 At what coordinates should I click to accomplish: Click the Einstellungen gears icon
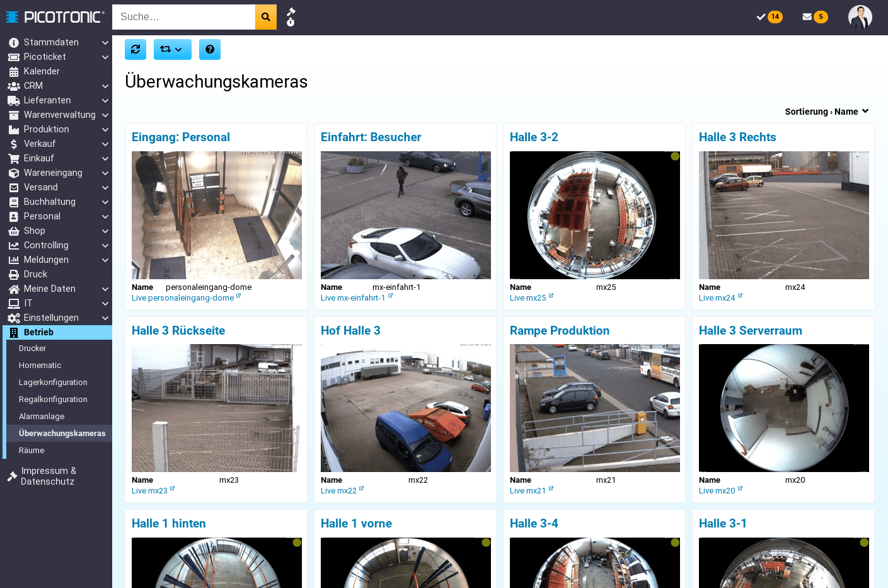tap(14, 318)
